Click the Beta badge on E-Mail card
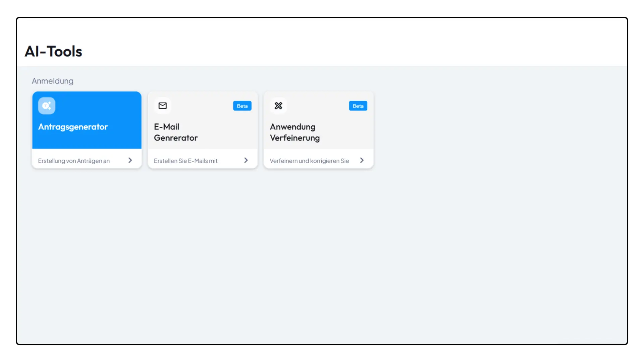Screen dimensions: 644x362 tap(242, 106)
